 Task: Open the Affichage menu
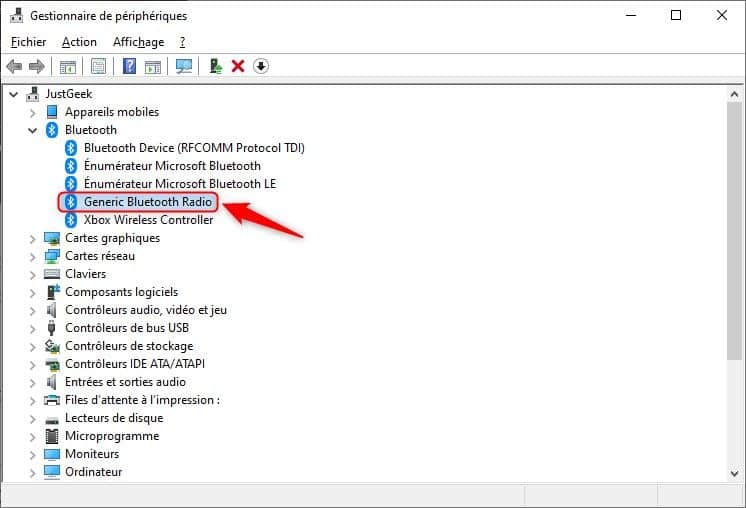pos(138,42)
